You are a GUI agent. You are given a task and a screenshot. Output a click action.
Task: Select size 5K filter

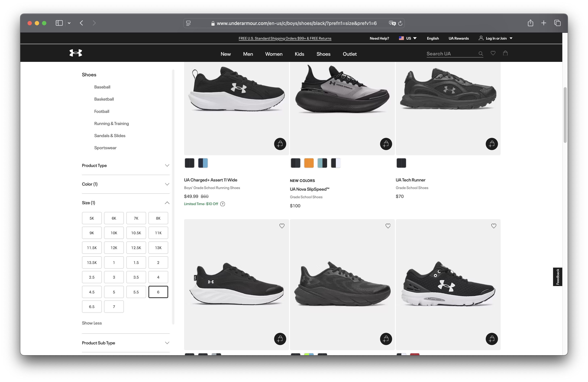pos(92,218)
